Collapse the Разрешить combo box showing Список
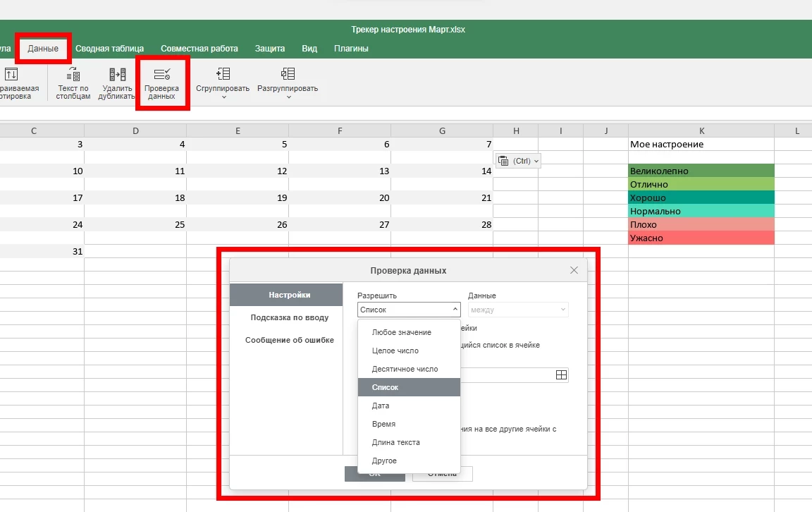Viewport: 812px width, 512px height. (455, 310)
